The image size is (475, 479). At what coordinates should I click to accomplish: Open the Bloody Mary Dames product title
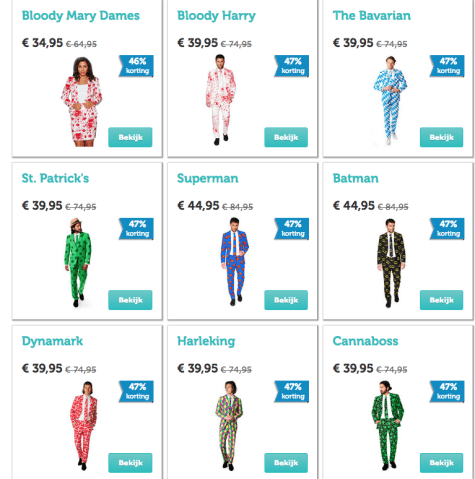click(x=81, y=16)
